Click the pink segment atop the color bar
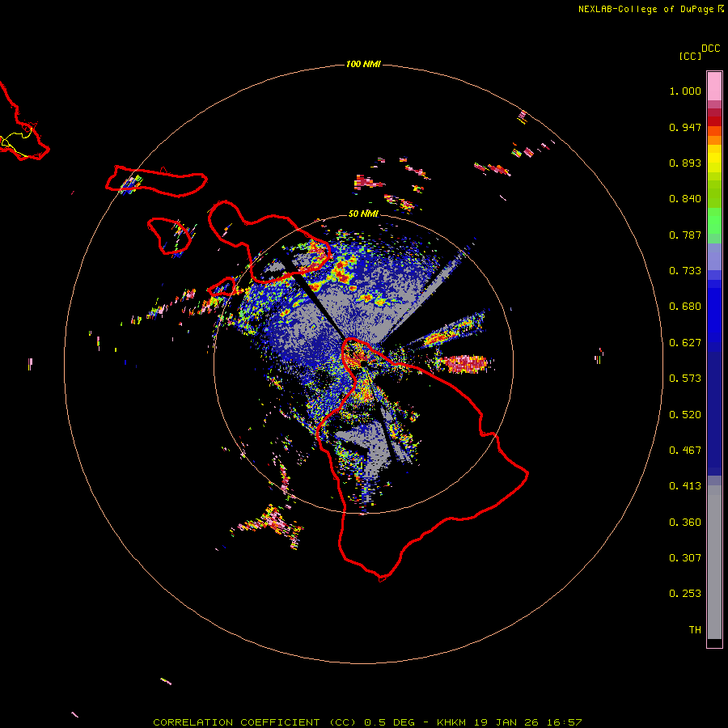Viewport: 728px width, 728px height. (x=714, y=86)
